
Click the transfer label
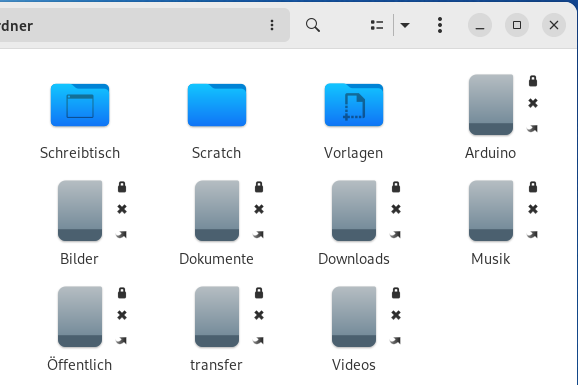tap(216, 365)
